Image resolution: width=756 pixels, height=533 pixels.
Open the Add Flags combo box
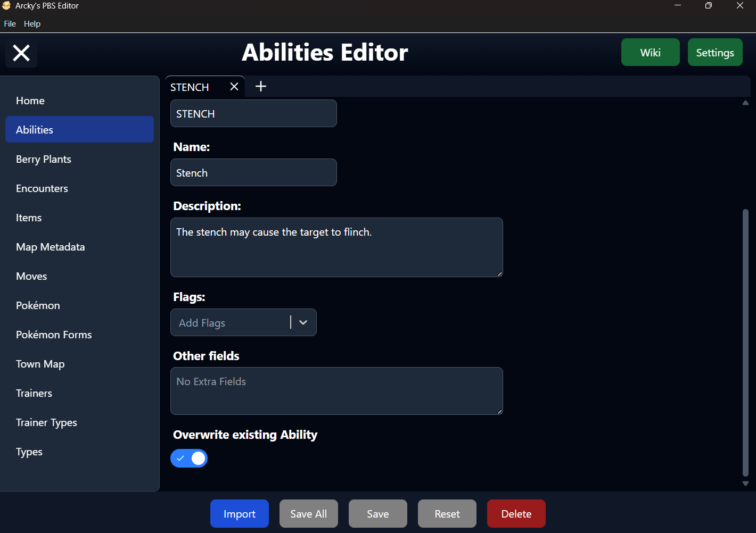click(x=243, y=322)
